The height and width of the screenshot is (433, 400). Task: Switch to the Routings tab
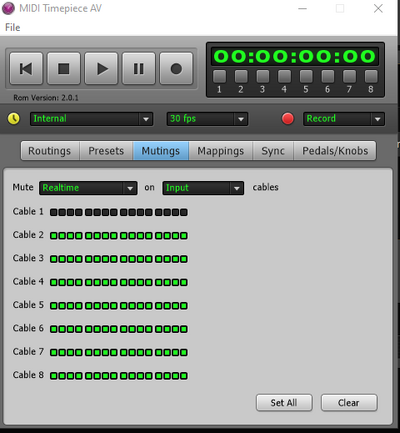coord(50,151)
